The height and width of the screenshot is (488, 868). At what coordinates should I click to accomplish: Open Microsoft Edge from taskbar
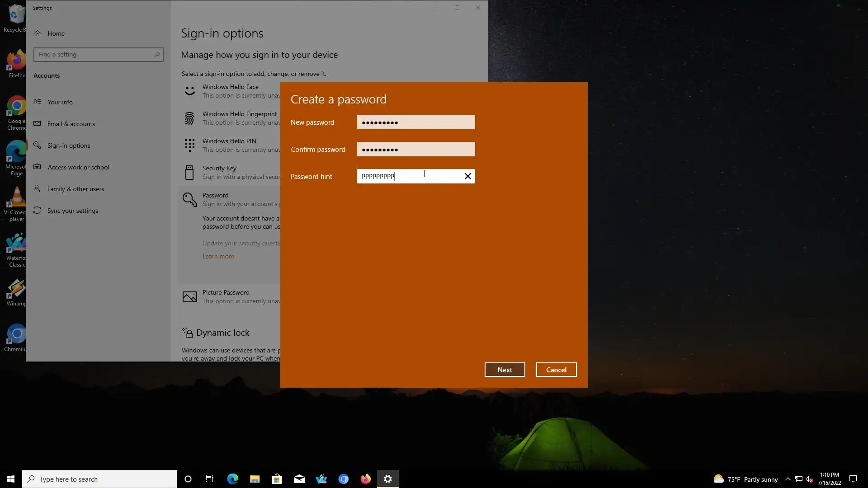232,479
